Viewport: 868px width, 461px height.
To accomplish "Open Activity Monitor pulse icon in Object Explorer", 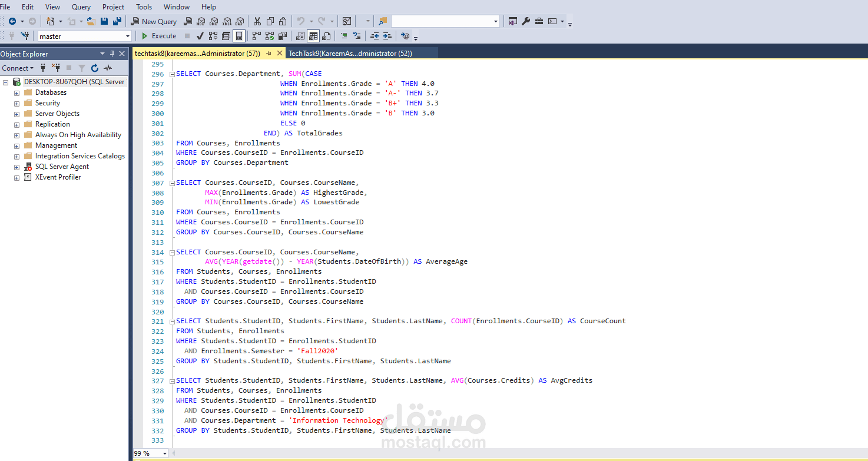I will pos(108,68).
